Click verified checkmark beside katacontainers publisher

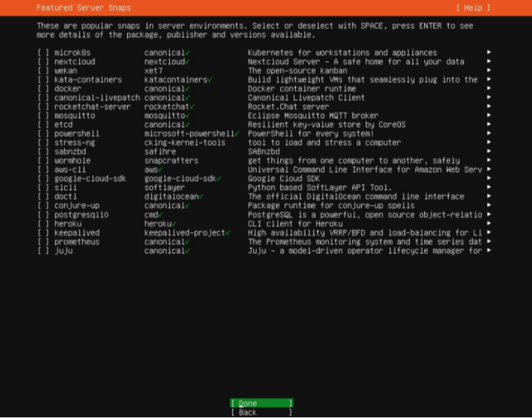pos(210,79)
